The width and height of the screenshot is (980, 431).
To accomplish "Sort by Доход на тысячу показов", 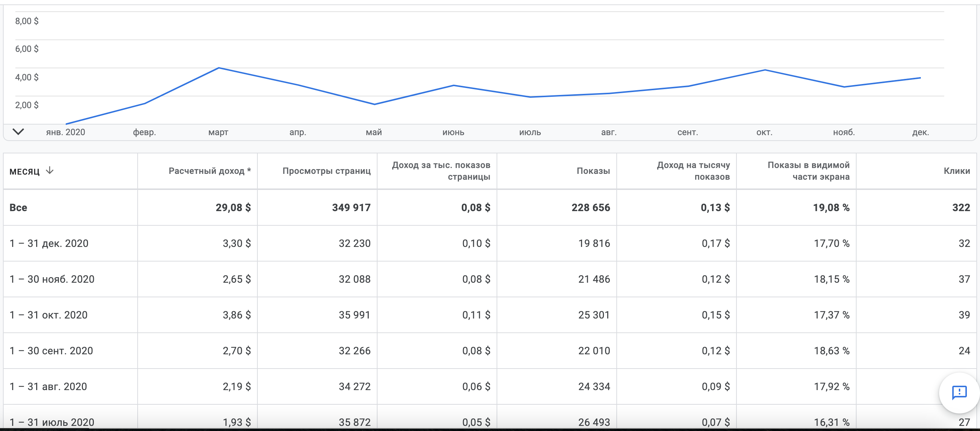I will [693, 171].
